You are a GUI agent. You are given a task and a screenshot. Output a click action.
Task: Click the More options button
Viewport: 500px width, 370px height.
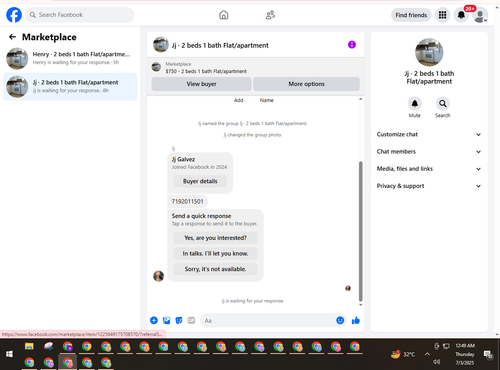306,84
